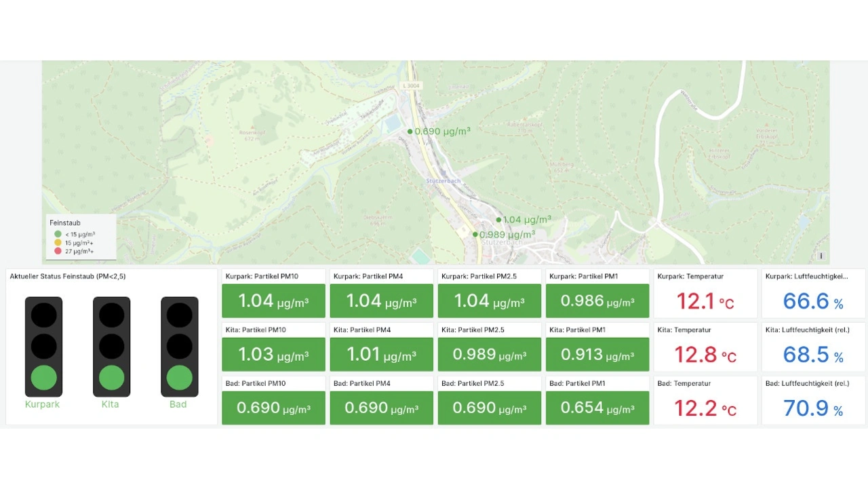This screenshot has width=868, height=489.
Task: Select the 0.989 µg/m³ map marker
Action: click(x=475, y=235)
